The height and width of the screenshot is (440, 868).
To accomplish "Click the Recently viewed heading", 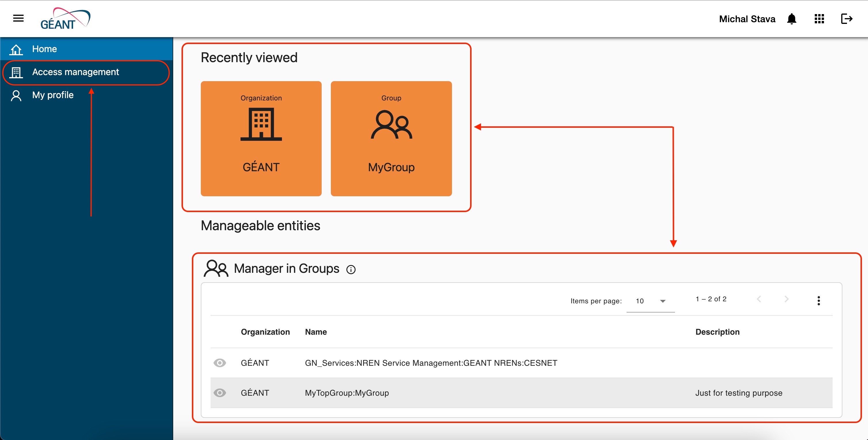I will pyautogui.click(x=249, y=58).
